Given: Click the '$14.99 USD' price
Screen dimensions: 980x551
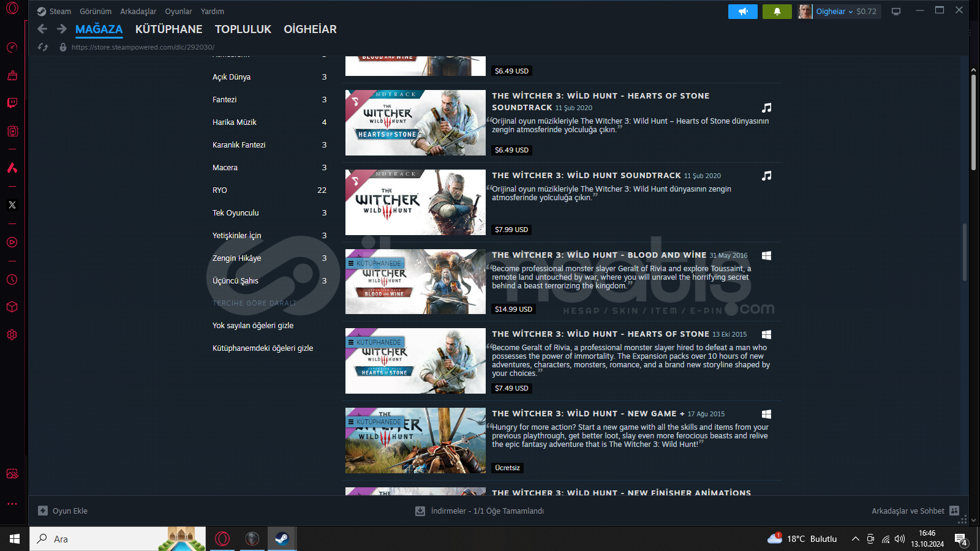Looking at the screenshot, I should point(513,309).
